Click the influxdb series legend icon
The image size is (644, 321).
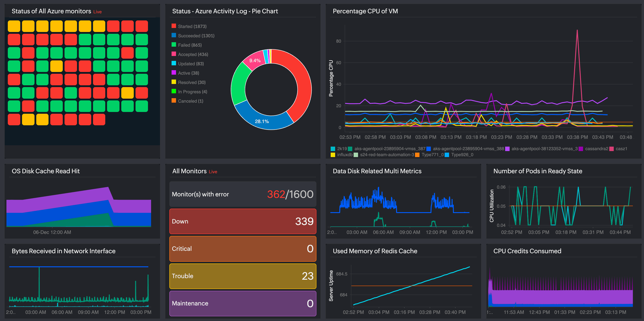point(332,155)
